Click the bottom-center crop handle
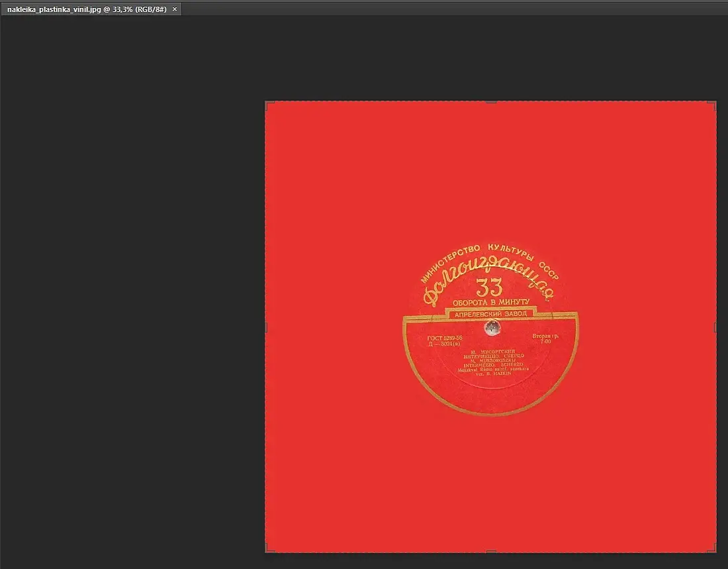 [491, 552]
